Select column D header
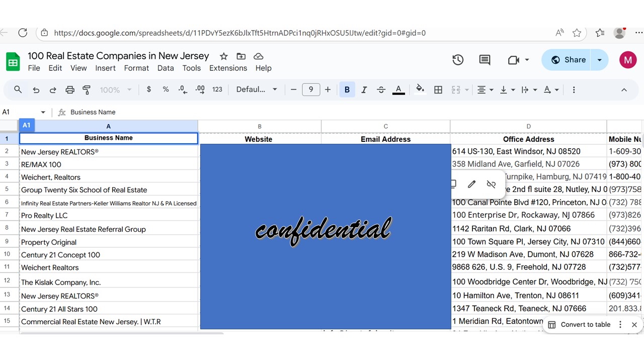The height and width of the screenshot is (362, 644). point(528,127)
